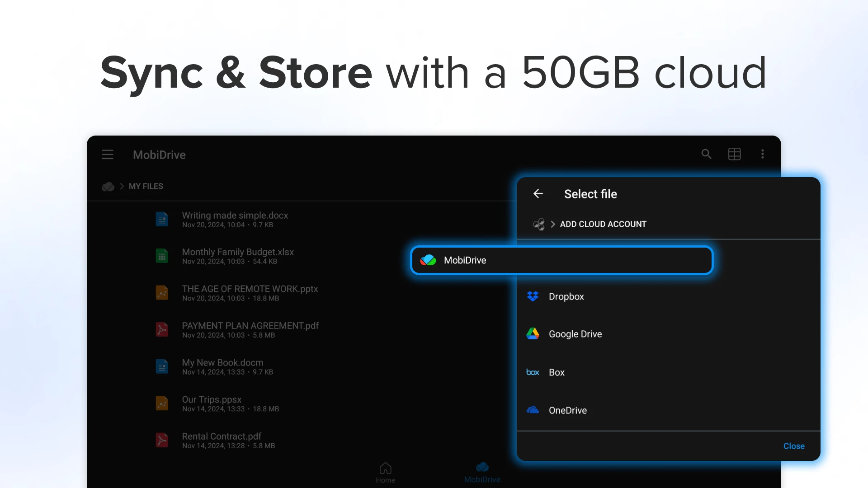
Task: Click the cloud icon in breadcrumb
Action: tap(108, 186)
